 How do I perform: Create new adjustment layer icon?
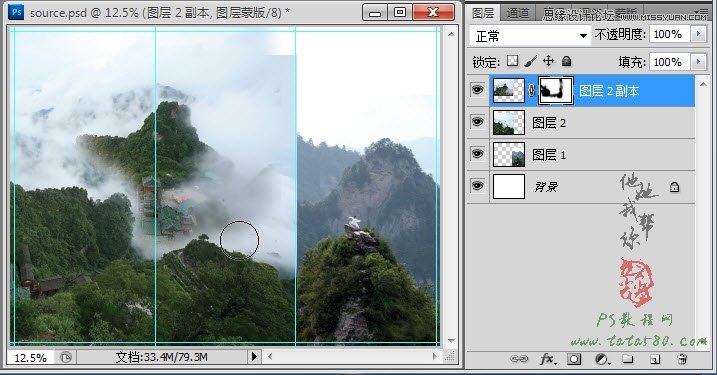(602, 359)
